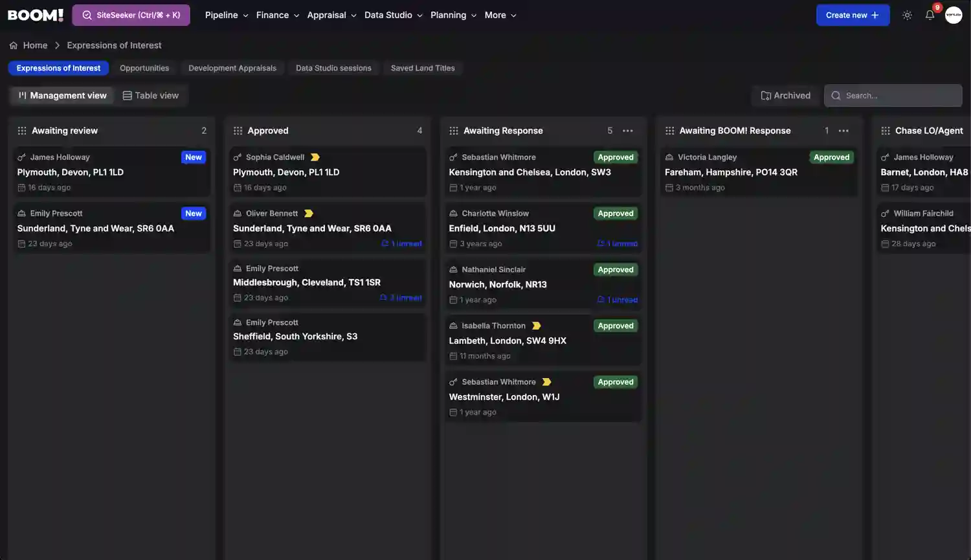This screenshot has height=560, width=971.
Task: Click the yellow flag next to Sophia Caldwell
Action: 315,157
